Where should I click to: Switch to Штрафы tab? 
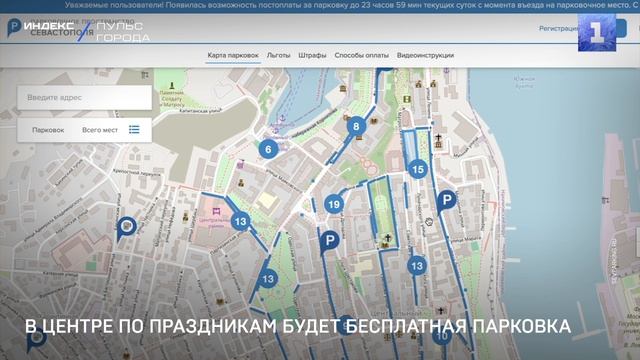pyautogui.click(x=312, y=55)
